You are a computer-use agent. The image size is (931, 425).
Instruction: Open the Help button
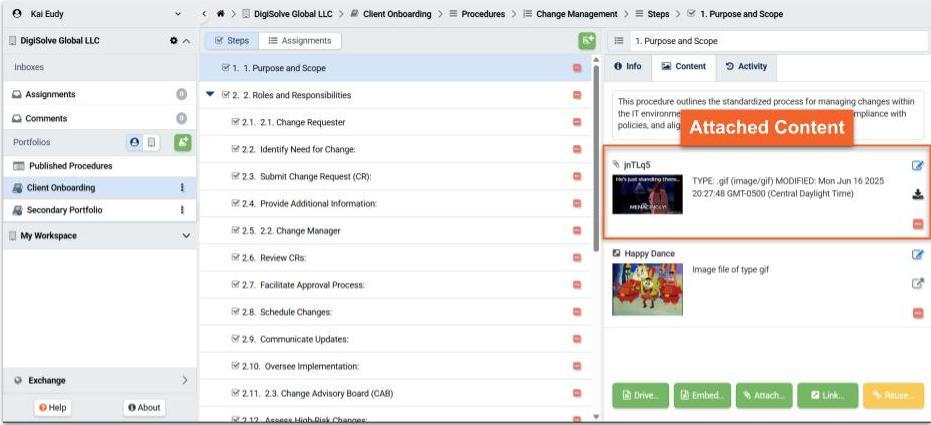52,408
